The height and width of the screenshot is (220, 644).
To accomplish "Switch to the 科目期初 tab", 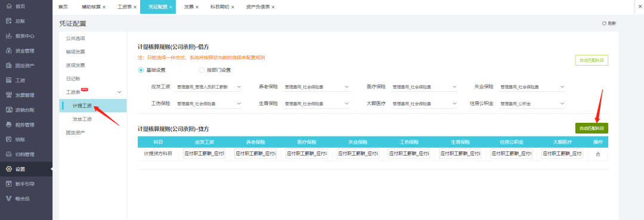I will click(219, 7).
